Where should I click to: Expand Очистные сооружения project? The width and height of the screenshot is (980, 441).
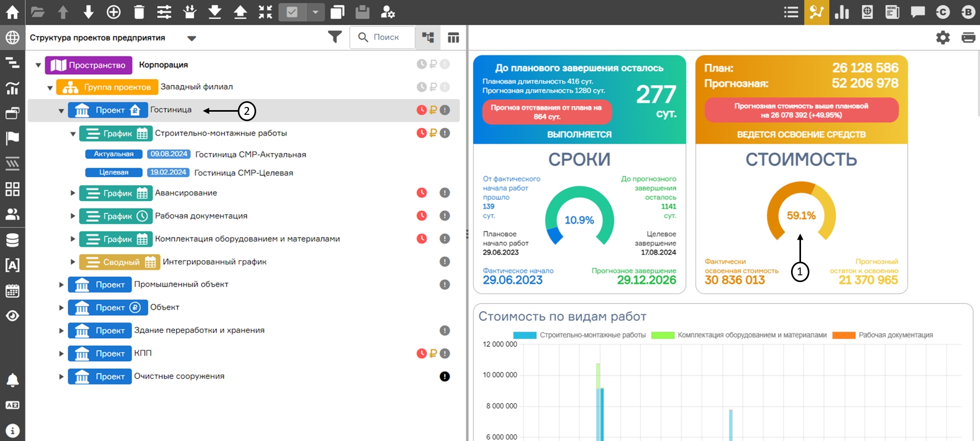point(61,377)
